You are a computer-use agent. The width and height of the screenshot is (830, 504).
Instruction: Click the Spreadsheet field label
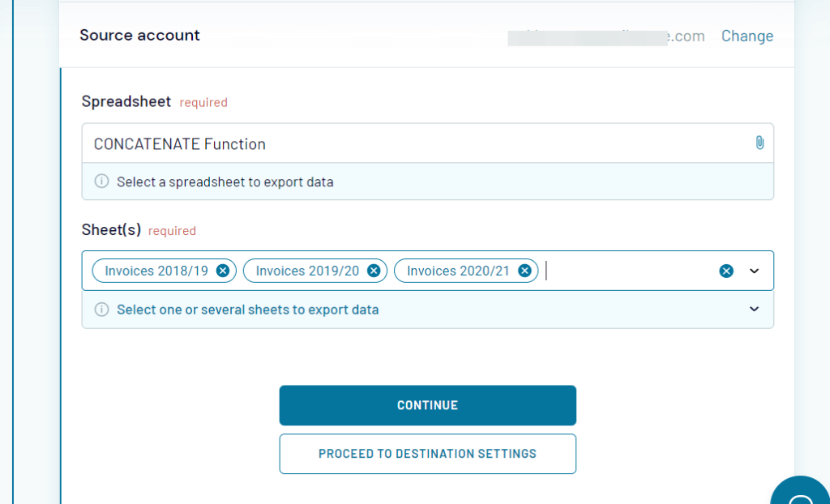tap(126, 101)
